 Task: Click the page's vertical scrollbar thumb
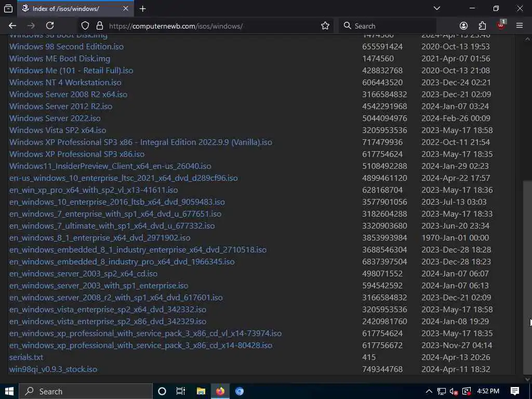click(528, 276)
